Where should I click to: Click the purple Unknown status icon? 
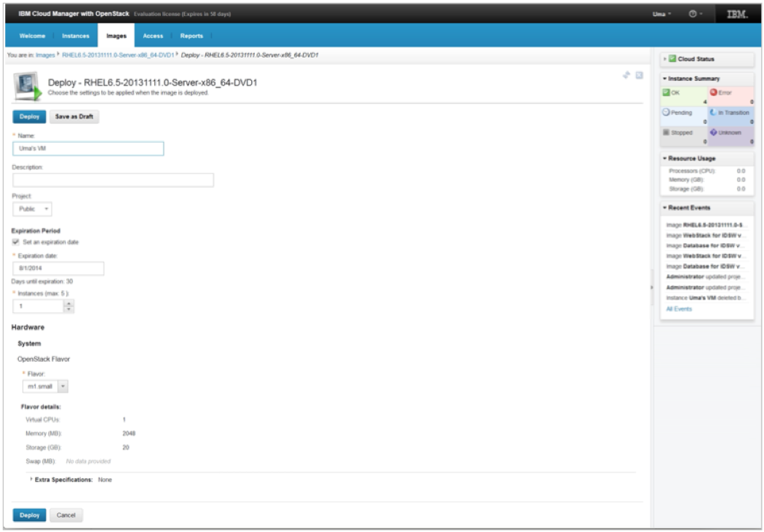click(x=714, y=132)
